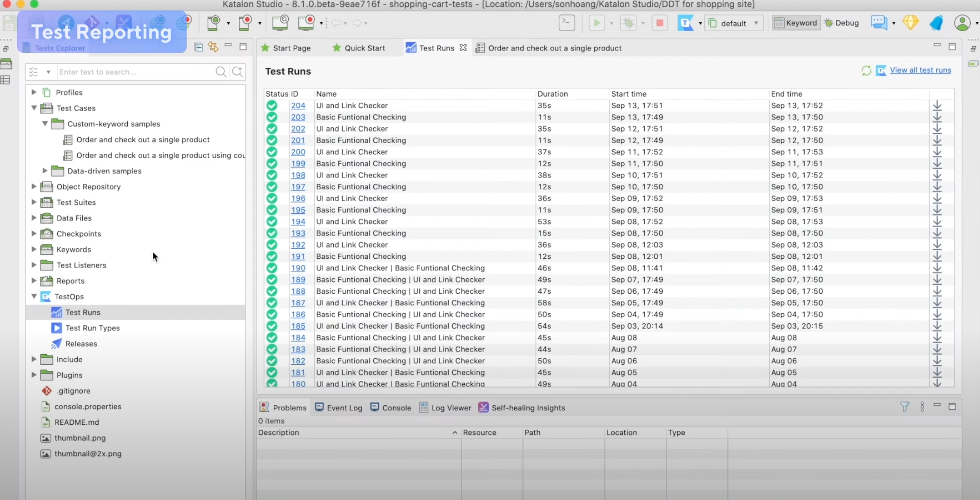Screen dimensions: 980x500
Task: Select Test Run Types under TestOps
Action: coord(93,328)
